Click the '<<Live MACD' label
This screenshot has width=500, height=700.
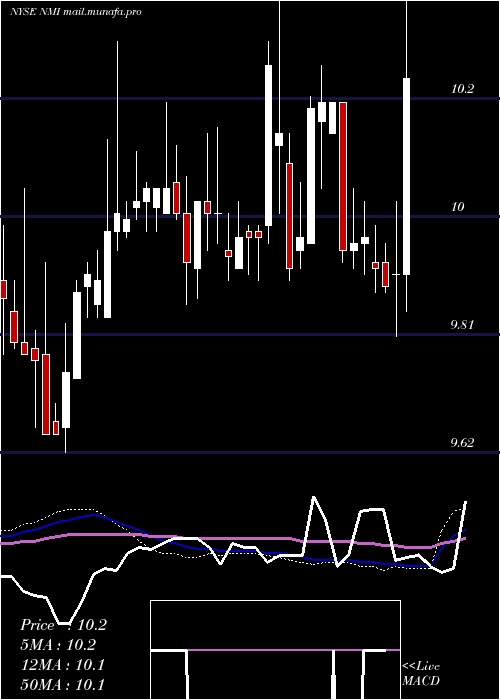coord(421,673)
